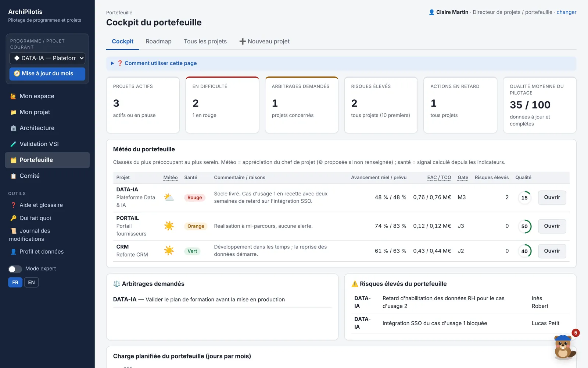This screenshot has width=588, height=368.
Task: Switch to the Roadmap tab
Action: point(158,42)
